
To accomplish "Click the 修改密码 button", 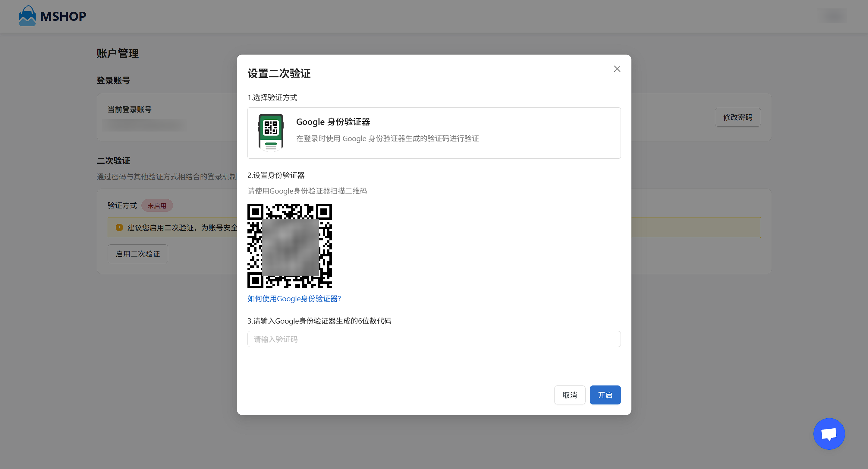I will pyautogui.click(x=737, y=117).
